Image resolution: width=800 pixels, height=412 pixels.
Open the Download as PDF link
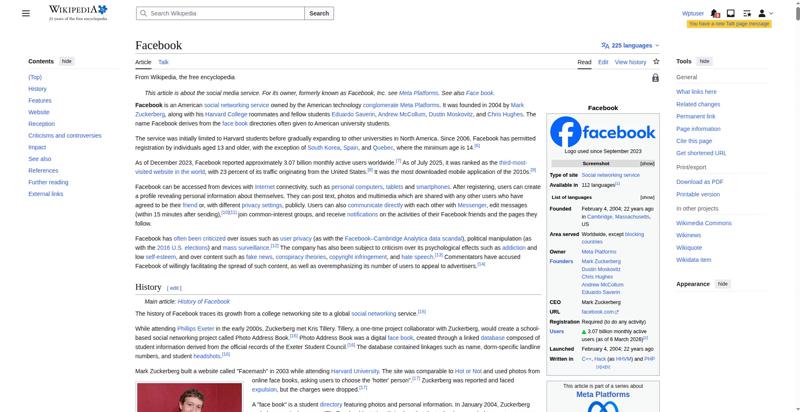pos(699,181)
